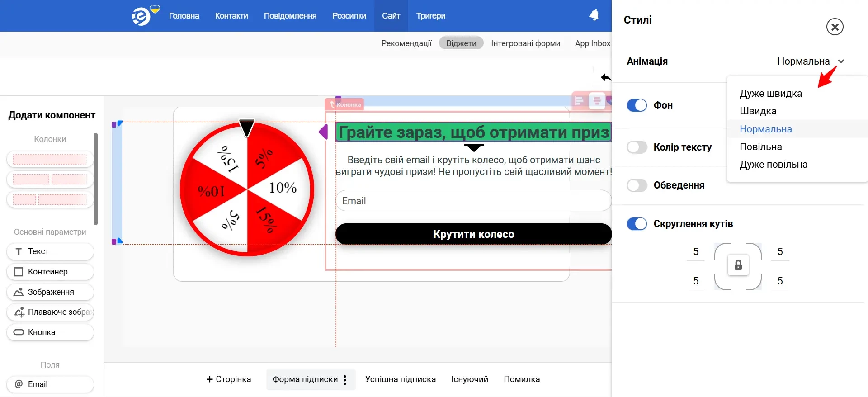
Task: Enable the Колір тексту toggle
Action: point(637,147)
